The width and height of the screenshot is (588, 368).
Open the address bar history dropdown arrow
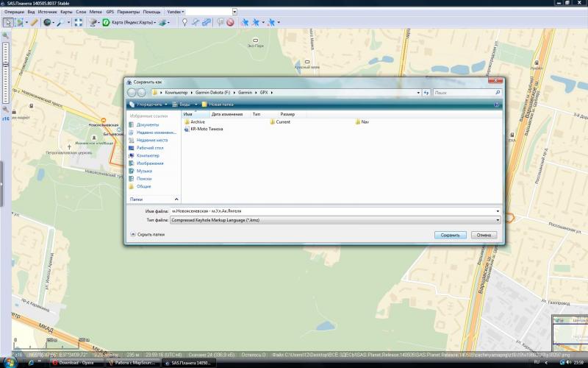[418, 93]
